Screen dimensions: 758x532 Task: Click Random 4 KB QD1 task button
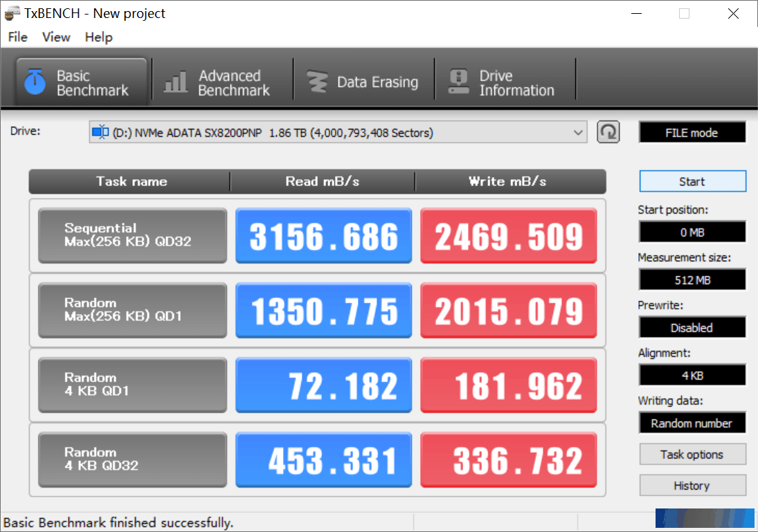coord(132,385)
